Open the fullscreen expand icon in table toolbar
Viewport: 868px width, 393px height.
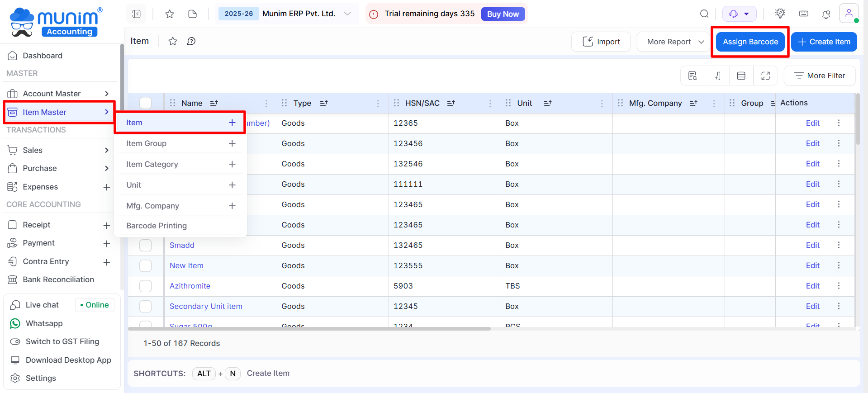[765, 76]
